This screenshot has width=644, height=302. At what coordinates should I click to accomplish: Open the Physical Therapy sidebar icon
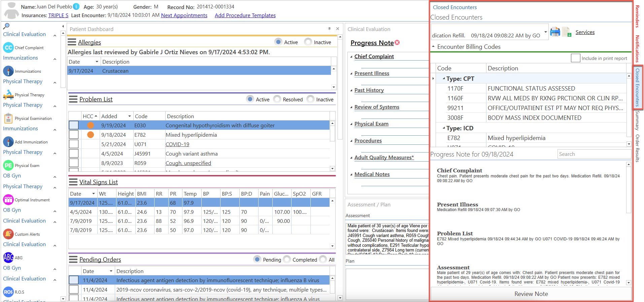click(x=8, y=95)
